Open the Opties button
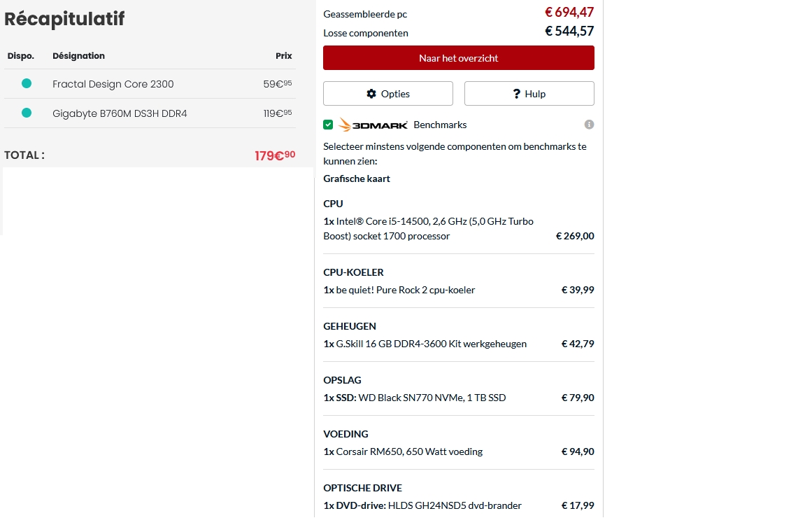The width and height of the screenshot is (812, 518). 388,94
